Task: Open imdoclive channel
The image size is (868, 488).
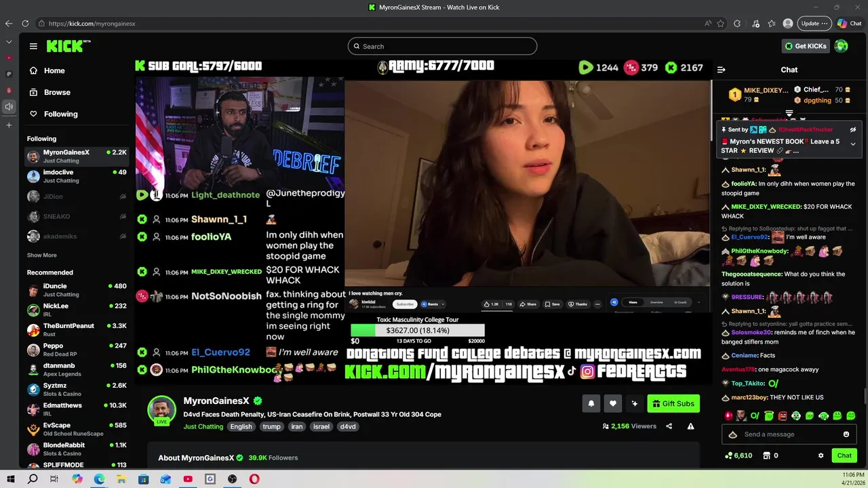Action: [x=77, y=176]
